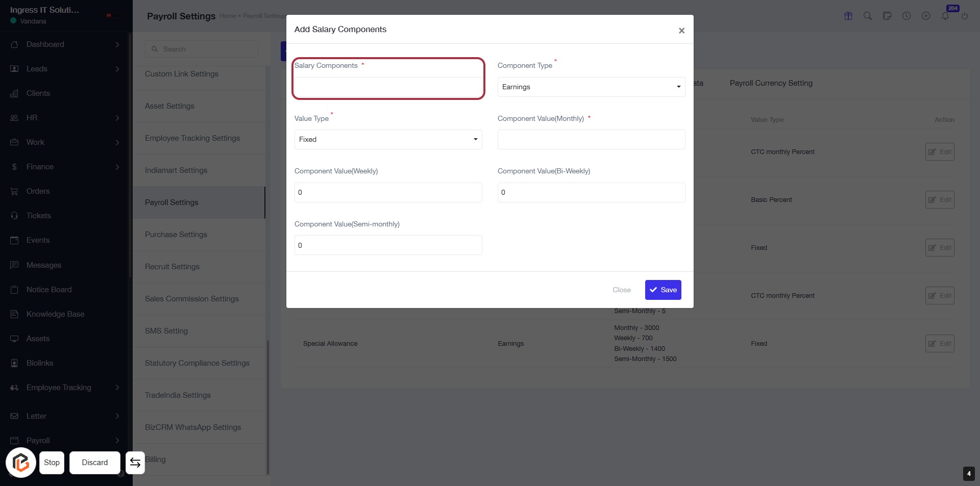Open the notifications bell icon
Image resolution: width=980 pixels, height=486 pixels.
click(945, 16)
